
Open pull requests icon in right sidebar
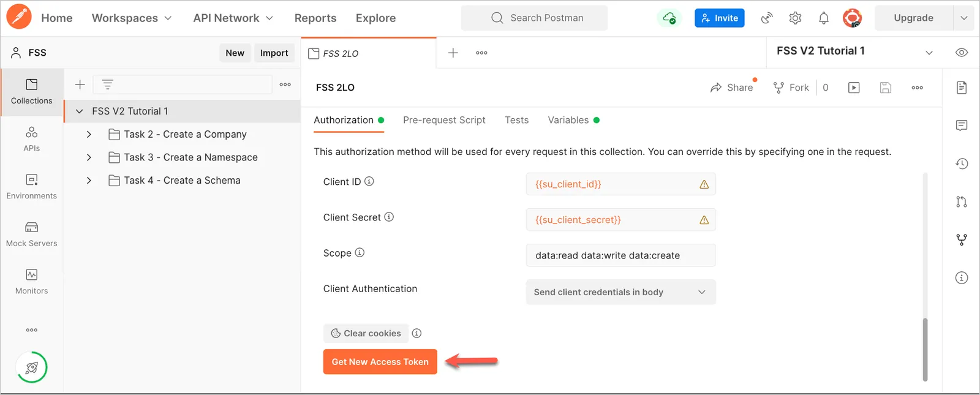962,201
